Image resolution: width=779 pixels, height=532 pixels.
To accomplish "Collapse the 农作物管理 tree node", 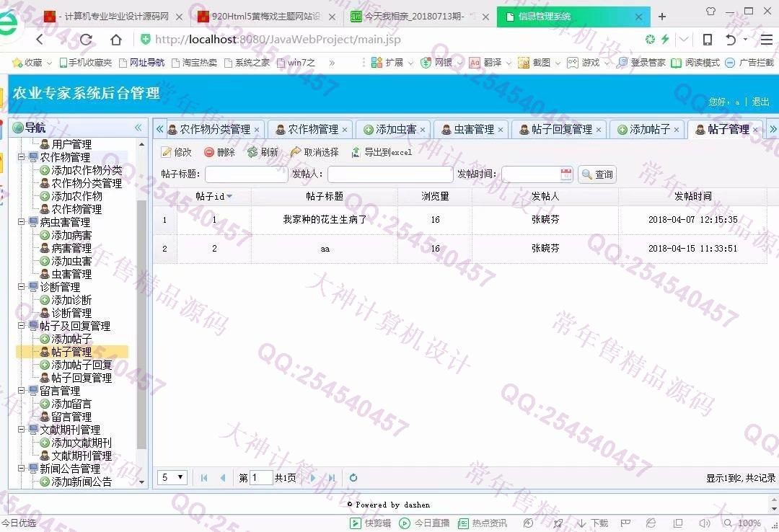I will (x=22, y=157).
